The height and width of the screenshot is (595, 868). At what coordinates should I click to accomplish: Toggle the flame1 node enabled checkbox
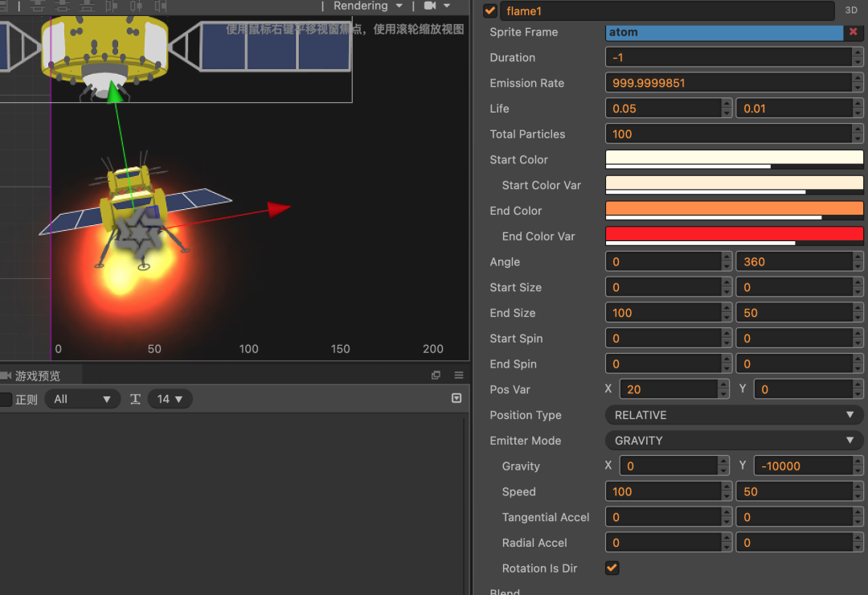click(x=490, y=10)
